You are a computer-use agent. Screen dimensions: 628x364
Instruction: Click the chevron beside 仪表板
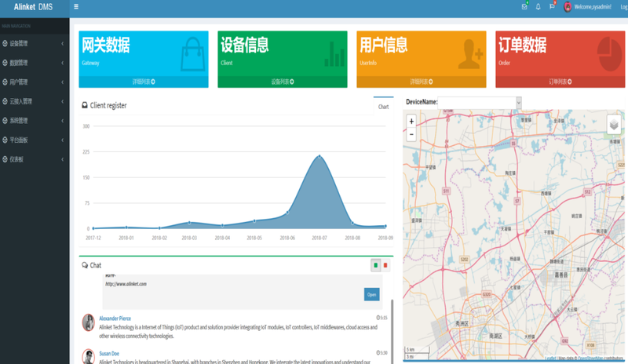pyautogui.click(x=63, y=159)
